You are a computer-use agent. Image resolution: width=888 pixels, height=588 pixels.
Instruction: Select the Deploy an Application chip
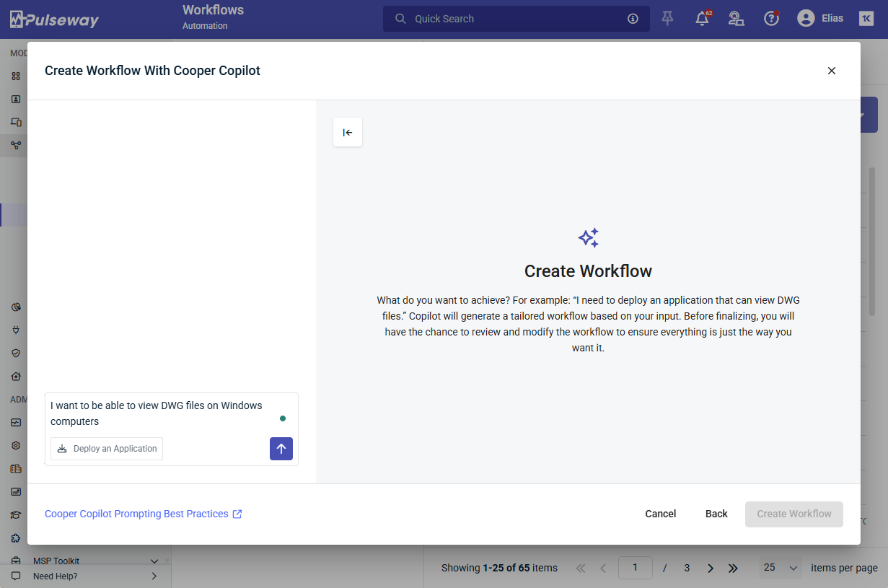point(107,449)
